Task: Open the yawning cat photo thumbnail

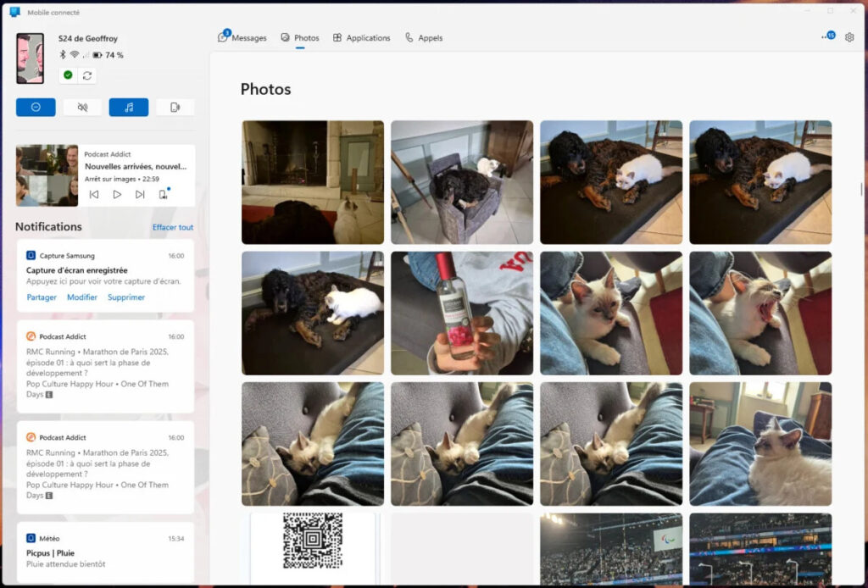Action: (760, 313)
